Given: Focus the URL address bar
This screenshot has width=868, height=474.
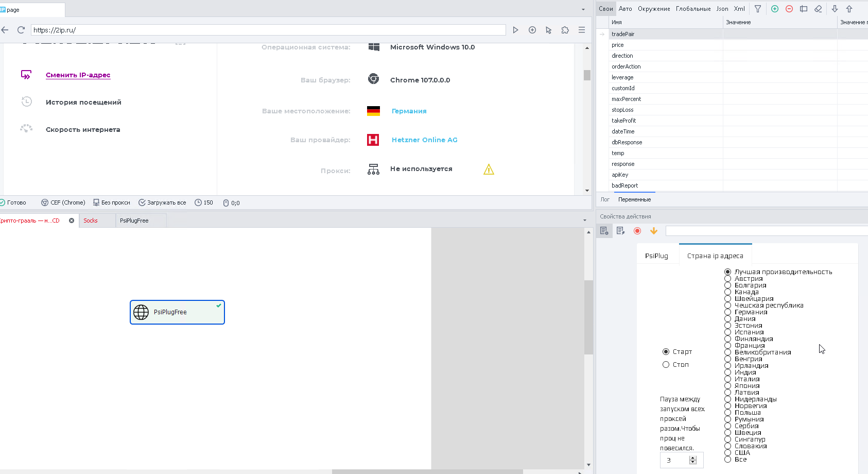Looking at the screenshot, I should (x=268, y=30).
